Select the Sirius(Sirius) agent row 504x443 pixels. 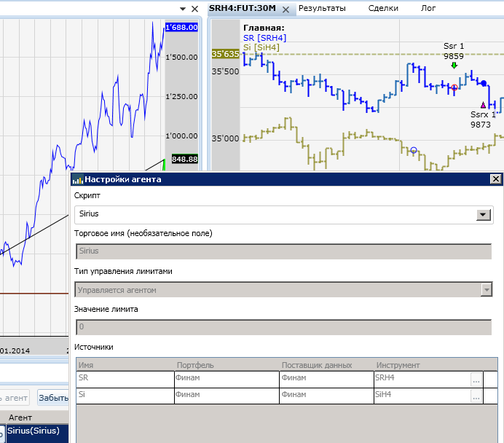tap(34, 431)
